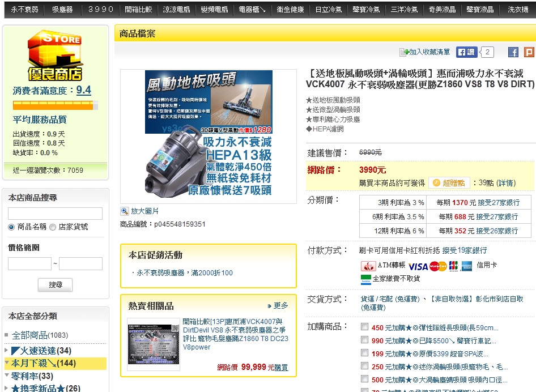Screen dimensions: 536x392
Task: Click the American Express logo
Action: click(x=467, y=266)
